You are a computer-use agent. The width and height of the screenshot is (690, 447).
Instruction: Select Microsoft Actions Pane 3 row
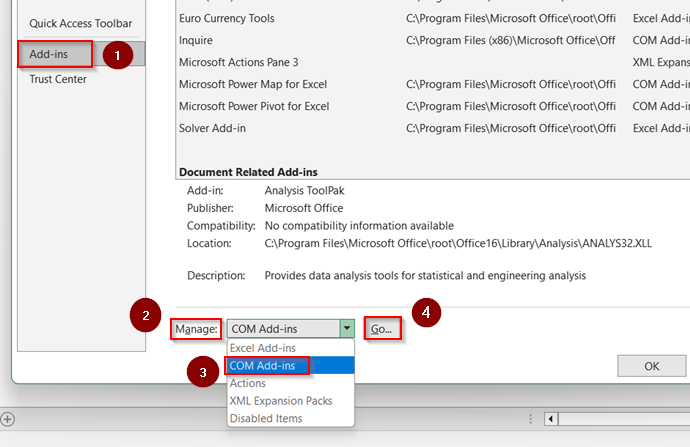tap(433, 62)
